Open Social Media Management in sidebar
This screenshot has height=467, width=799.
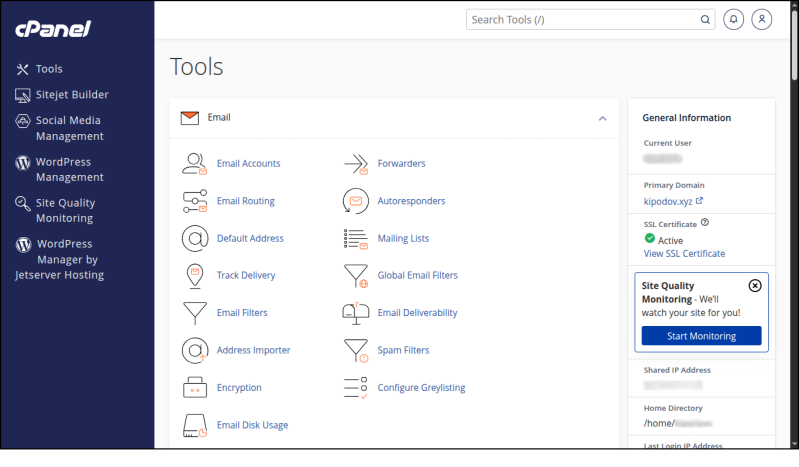(x=60, y=128)
